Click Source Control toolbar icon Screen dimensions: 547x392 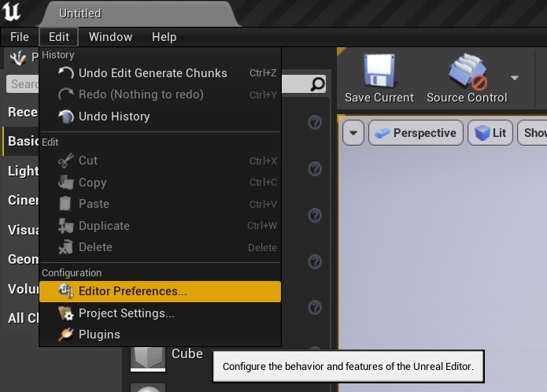coord(467,72)
